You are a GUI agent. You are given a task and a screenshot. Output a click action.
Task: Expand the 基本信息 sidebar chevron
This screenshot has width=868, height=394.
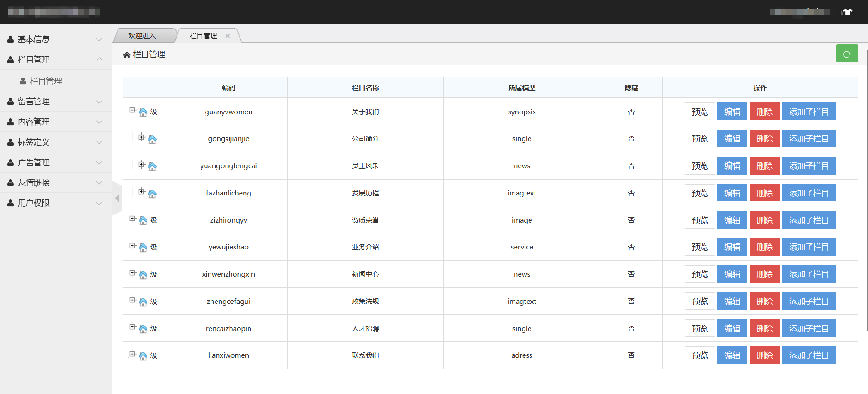[99, 39]
